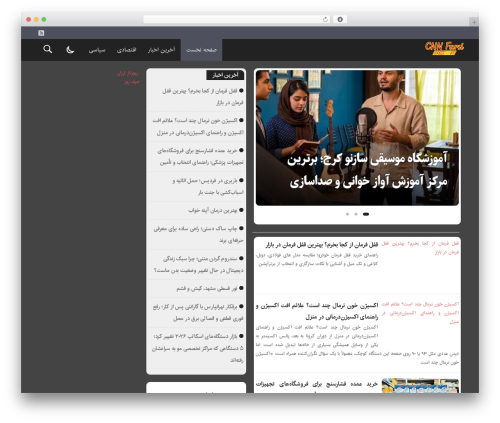500x423 pixels.
Task: Select the middle slider pagination dot
Action: 356,214
